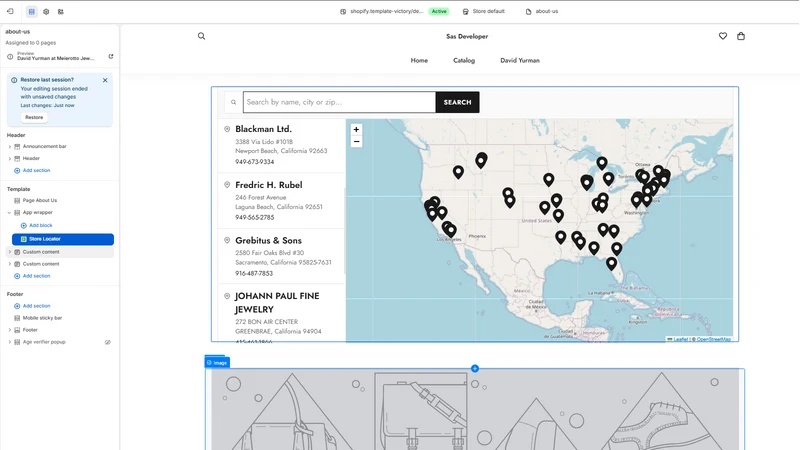Open the wishlist heart icon
The height and width of the screenshot is (450, 800).
723,36
